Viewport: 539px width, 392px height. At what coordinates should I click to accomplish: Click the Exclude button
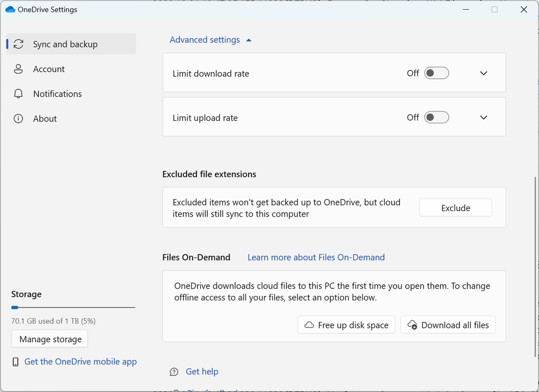tap(455, 208)
